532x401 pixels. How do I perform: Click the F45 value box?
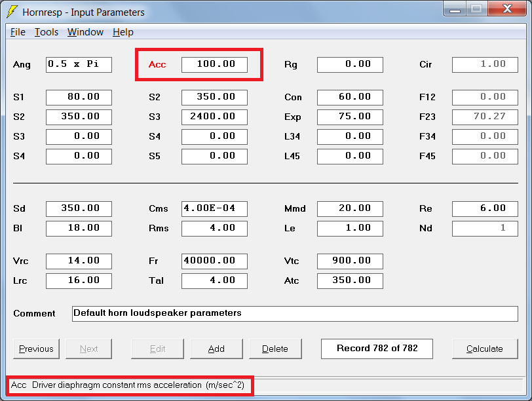click(x=485, y=157)
